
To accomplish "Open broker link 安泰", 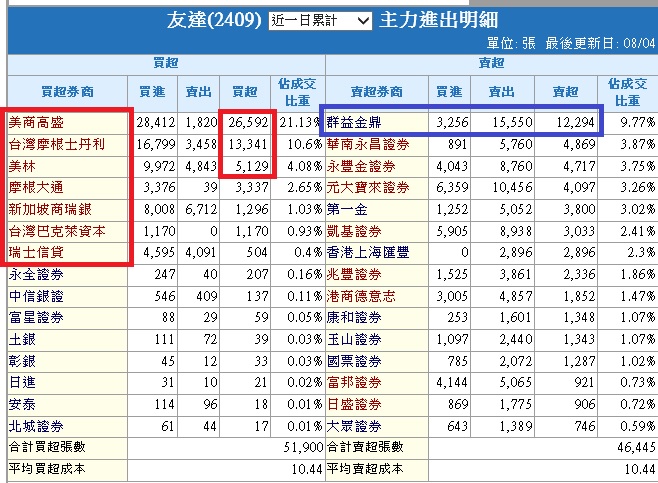I will coord(22,405).
